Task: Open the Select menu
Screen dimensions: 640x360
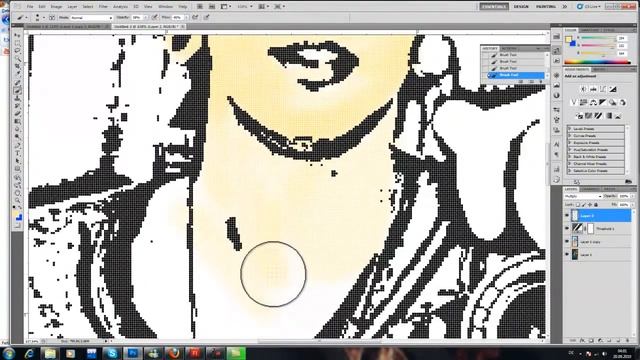Action: (88, 7)
